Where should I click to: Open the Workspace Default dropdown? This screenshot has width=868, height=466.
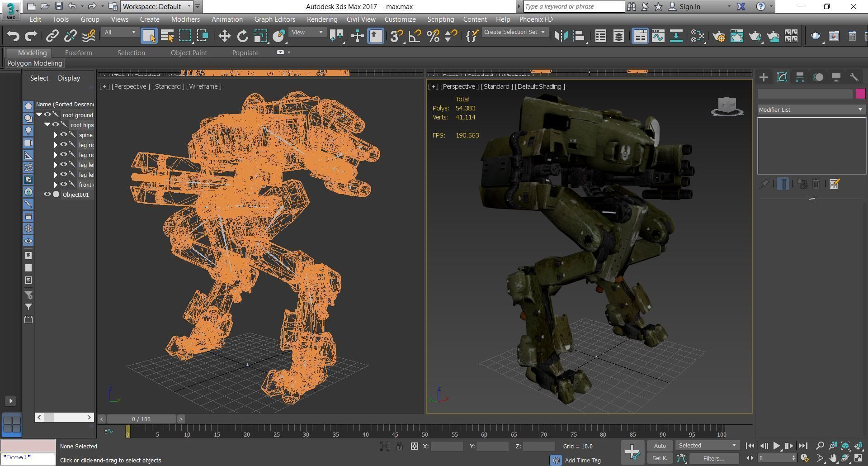click(157, 6)
